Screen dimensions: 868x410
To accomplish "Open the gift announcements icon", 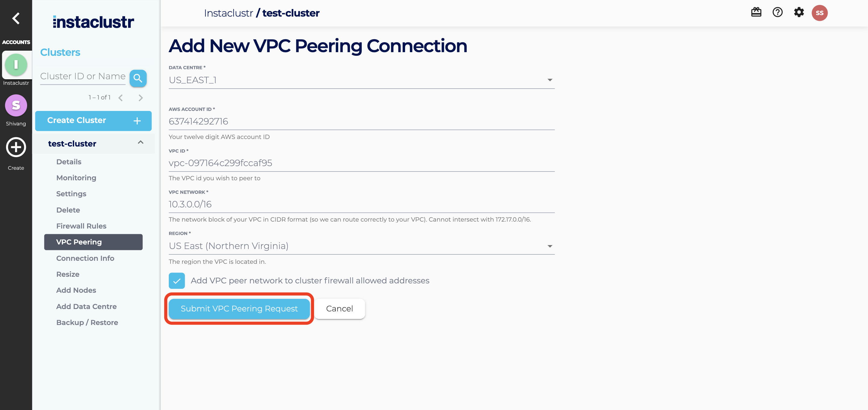I will [756, 12].
